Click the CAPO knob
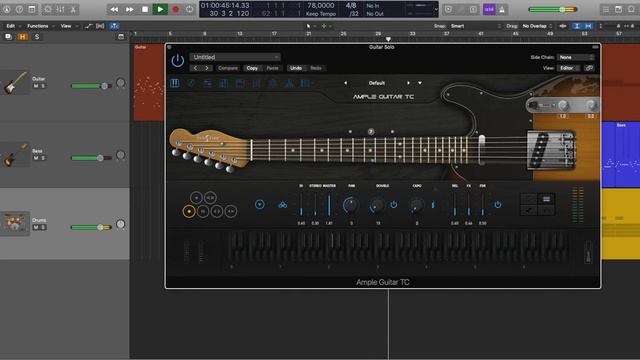The image size is (640, 360). [x=416, y=205]
